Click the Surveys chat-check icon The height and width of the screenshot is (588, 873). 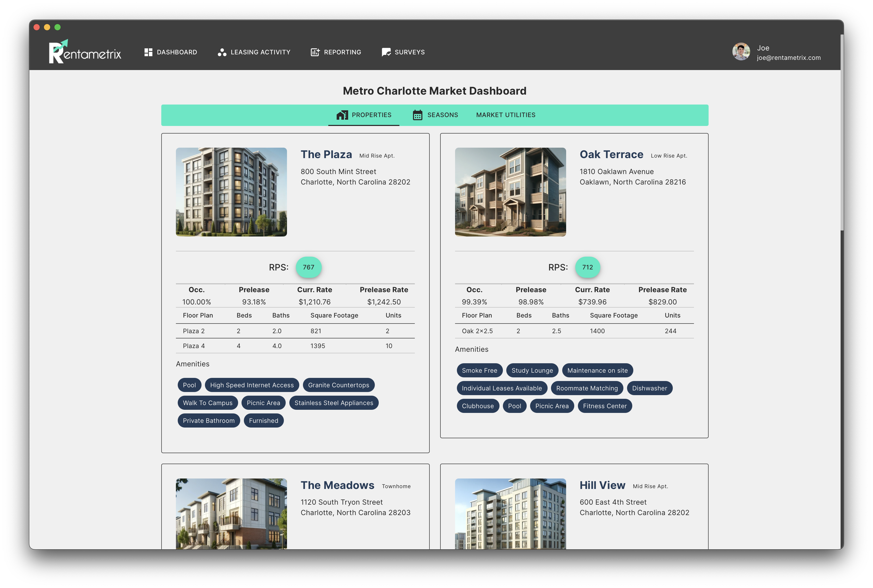coord(386,52)
